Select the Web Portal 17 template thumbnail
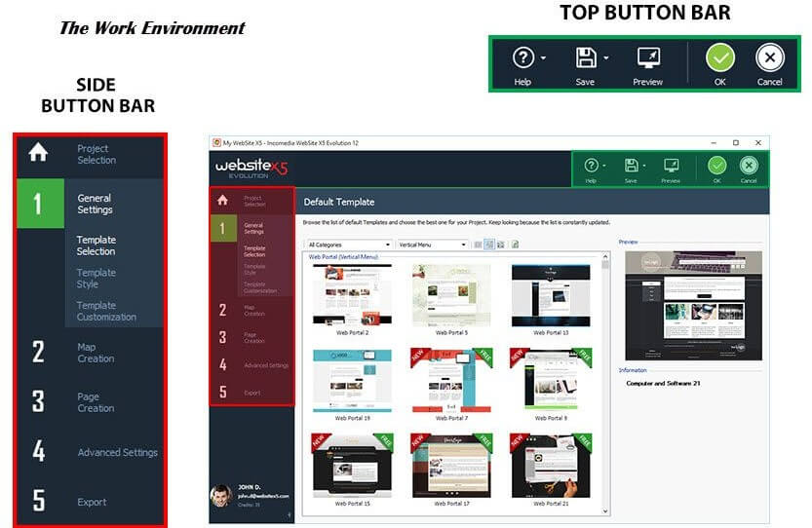The height and width of the screenshot is (528, 812). [451, 466]
